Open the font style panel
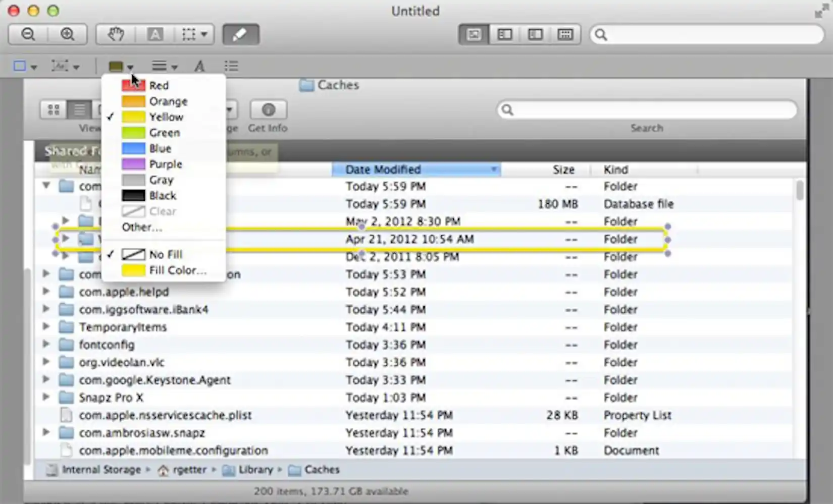833x504 pixels. (x=200, y=66)
